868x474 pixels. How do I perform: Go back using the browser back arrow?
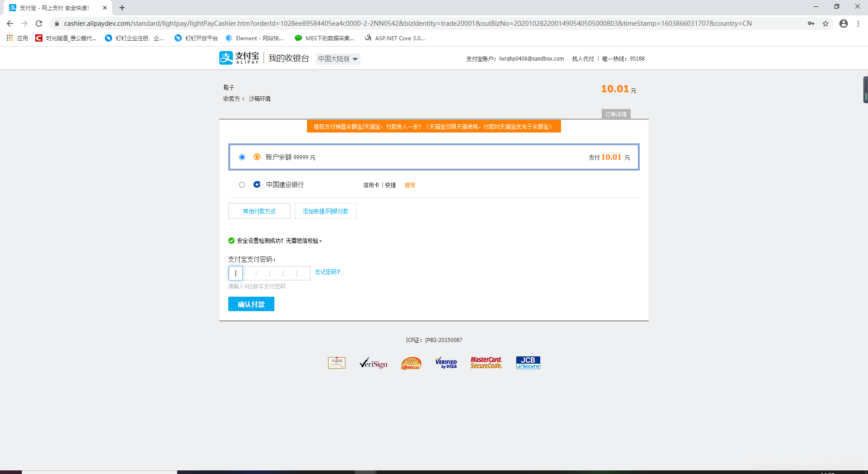pos(10,24)
